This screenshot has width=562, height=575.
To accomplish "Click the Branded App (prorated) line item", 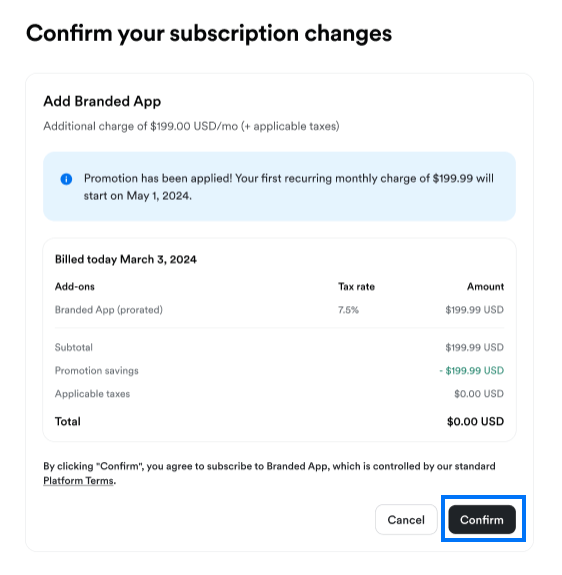I will 109,310.
